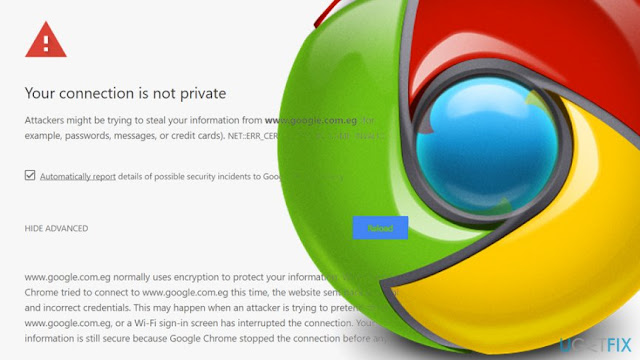The height and width of the screenshot is (360, 640).
Task: Open the underlined Automatically report link
Action: [78, 176]
